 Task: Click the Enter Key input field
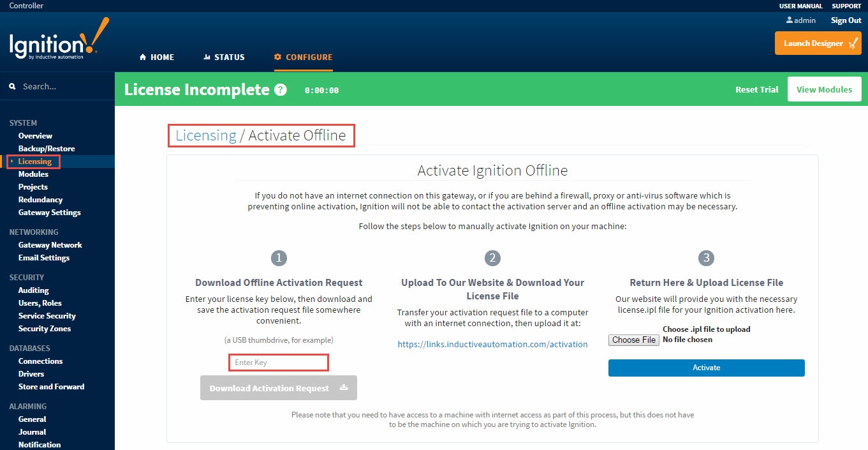278,362
